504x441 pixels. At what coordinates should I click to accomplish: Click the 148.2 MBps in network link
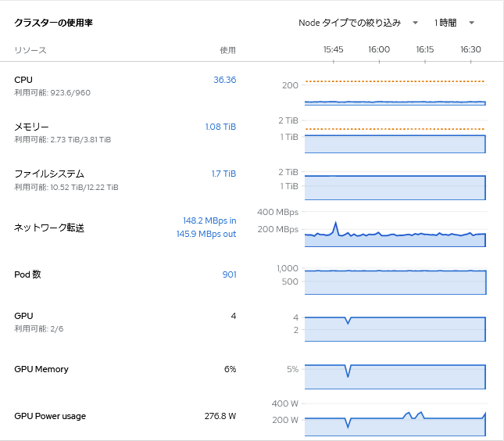[209, 220]
